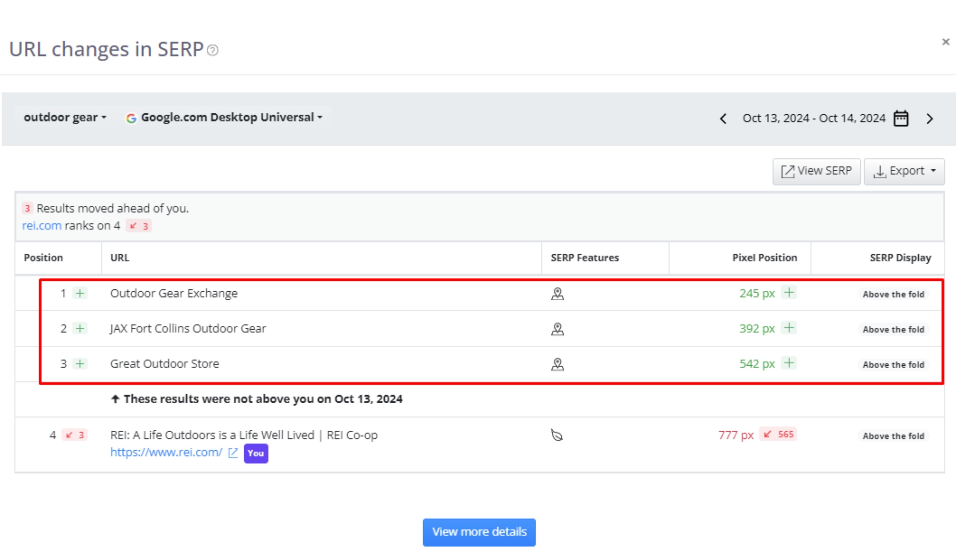Click the 'These results were not above you' note
Screen dimensions: 956x560
[x=257, y=399]
